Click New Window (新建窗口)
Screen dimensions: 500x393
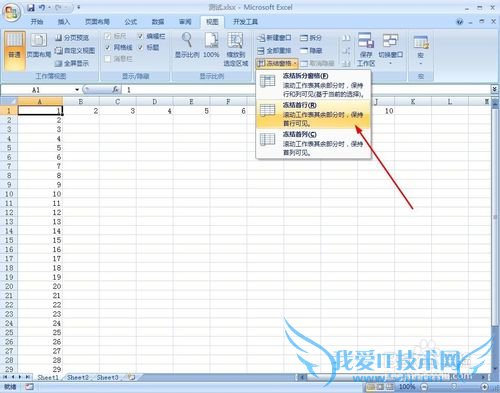tap(274, 38)
